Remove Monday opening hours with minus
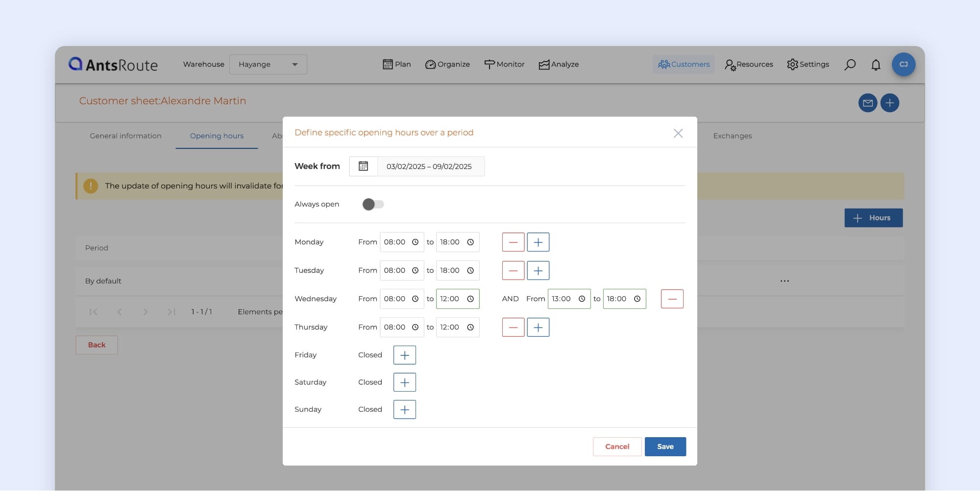The width and height of the screenshot is (980, 491). coord(513,242)
